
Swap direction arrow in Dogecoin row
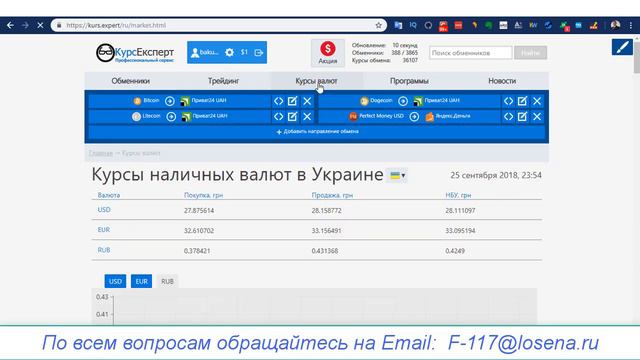point(403,101)
